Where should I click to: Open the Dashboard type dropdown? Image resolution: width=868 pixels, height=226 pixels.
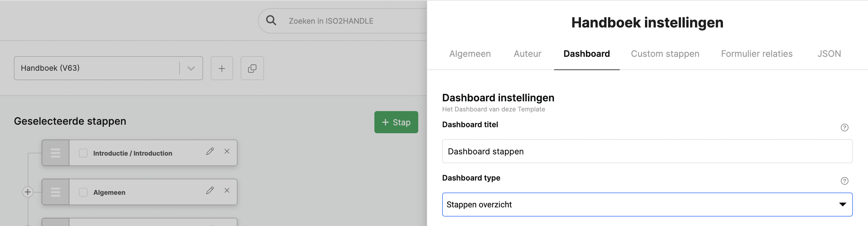click(x=647, y=205)
